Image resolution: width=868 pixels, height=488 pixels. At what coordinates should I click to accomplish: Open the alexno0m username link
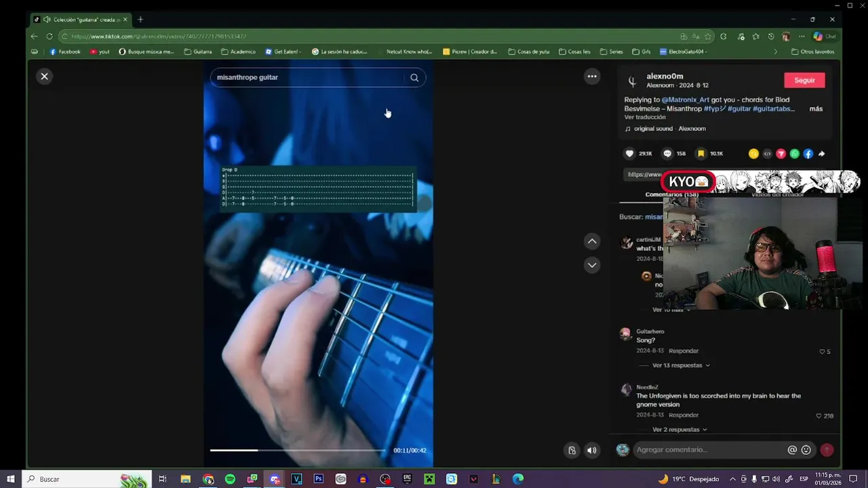665,77
